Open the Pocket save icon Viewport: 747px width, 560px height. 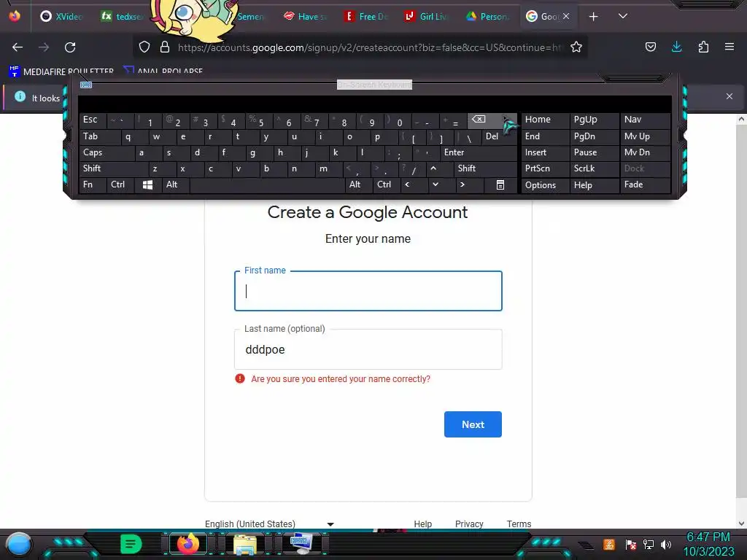point(651,47)
